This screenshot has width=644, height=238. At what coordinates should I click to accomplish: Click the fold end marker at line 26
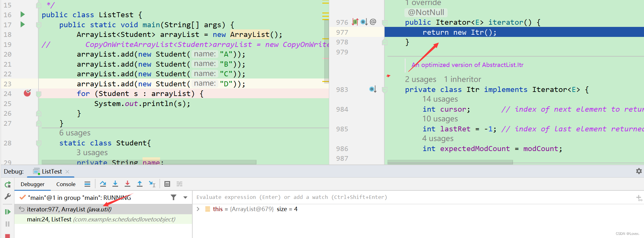click(x=39, y=113)
